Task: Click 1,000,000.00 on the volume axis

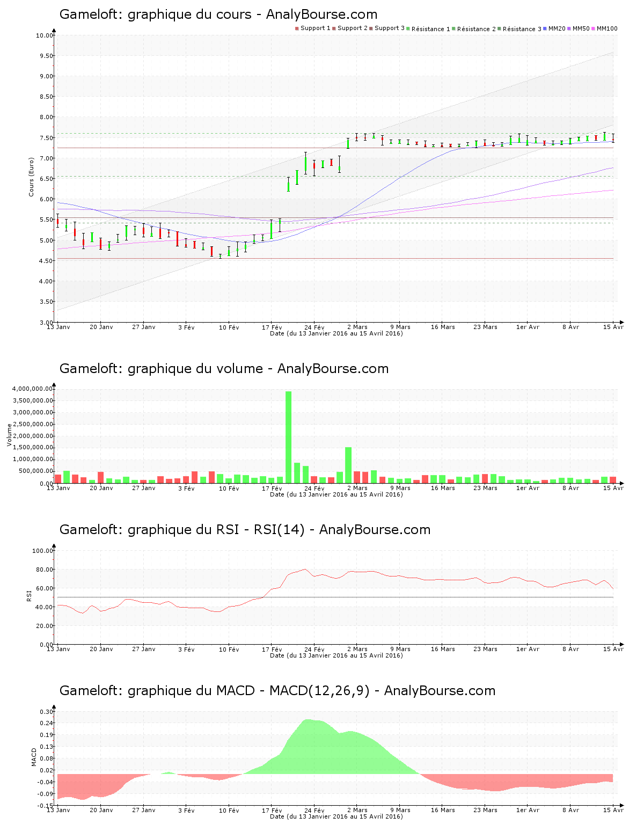Action: pyautogui.click(x=32, y=460)
